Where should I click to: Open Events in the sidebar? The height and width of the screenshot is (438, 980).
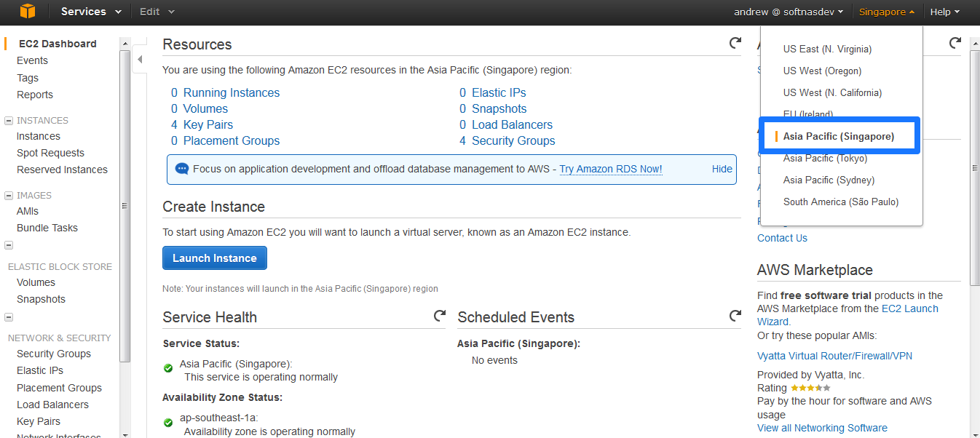[32, 60]
